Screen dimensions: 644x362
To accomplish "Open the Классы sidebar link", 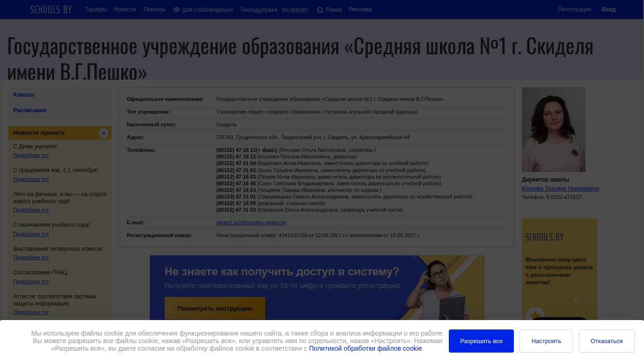I will tap(24, 95).
